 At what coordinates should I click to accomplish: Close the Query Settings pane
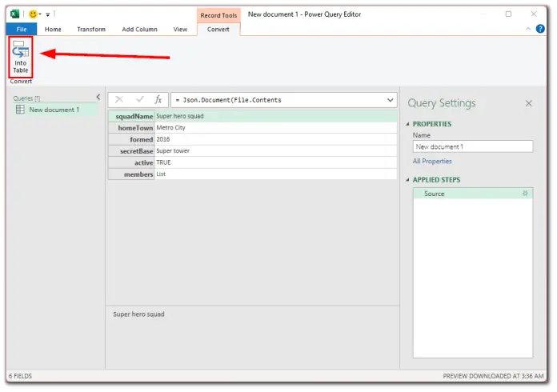click(x=528, y=103)
